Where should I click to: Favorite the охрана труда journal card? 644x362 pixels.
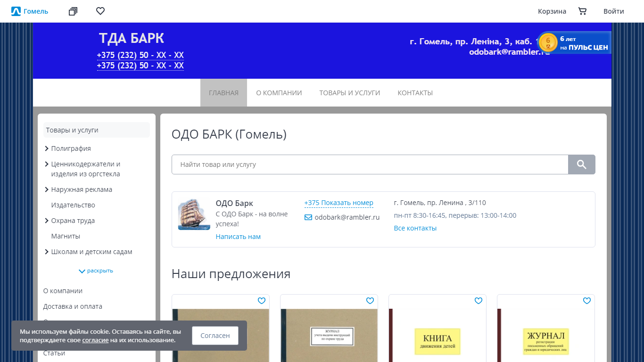click(x=370, y=301)
